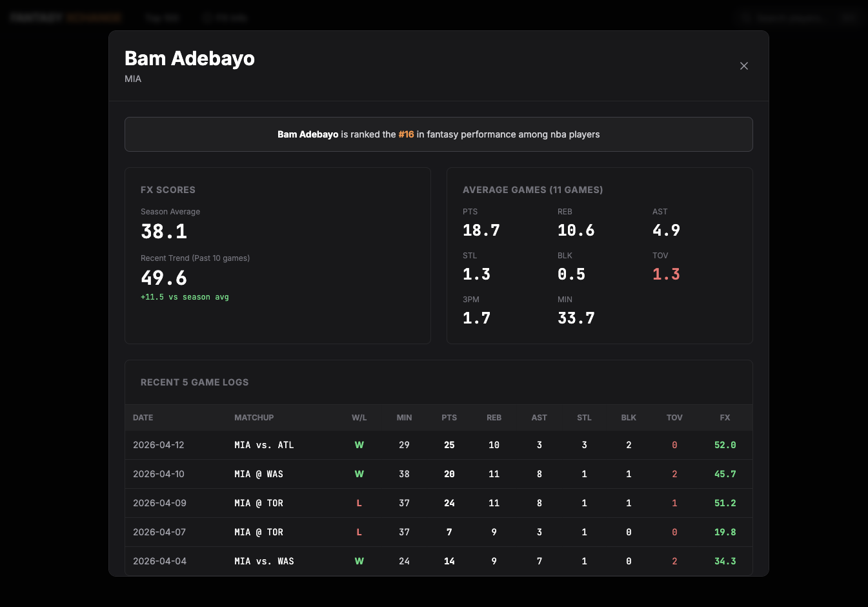Click the blurred Fantasy logo in header
Image resolution: width=868 pixels, height=607 pixels.
[x=66, y=17]
